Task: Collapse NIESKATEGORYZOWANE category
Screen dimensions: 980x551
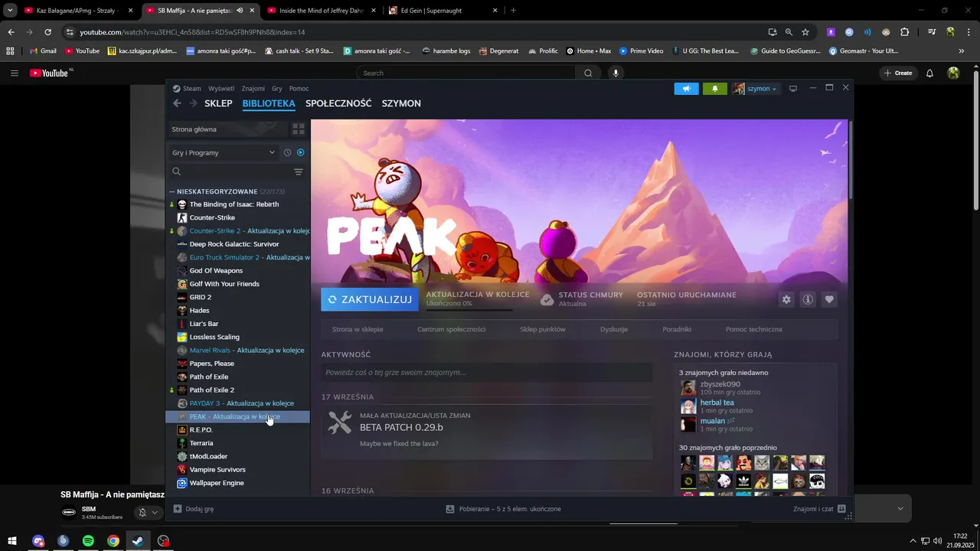Action: [171, 191]
